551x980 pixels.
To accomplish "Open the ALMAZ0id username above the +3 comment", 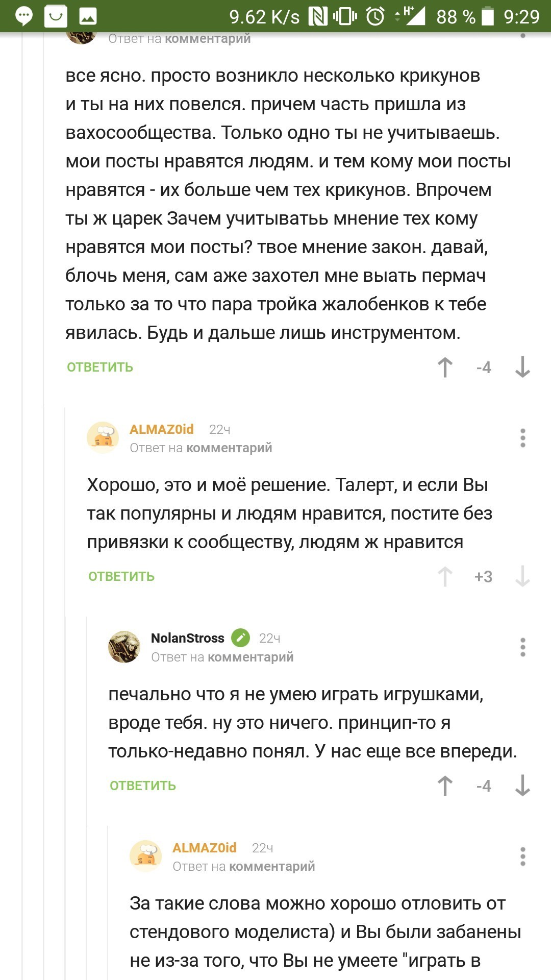I will [x=162, y=429].
